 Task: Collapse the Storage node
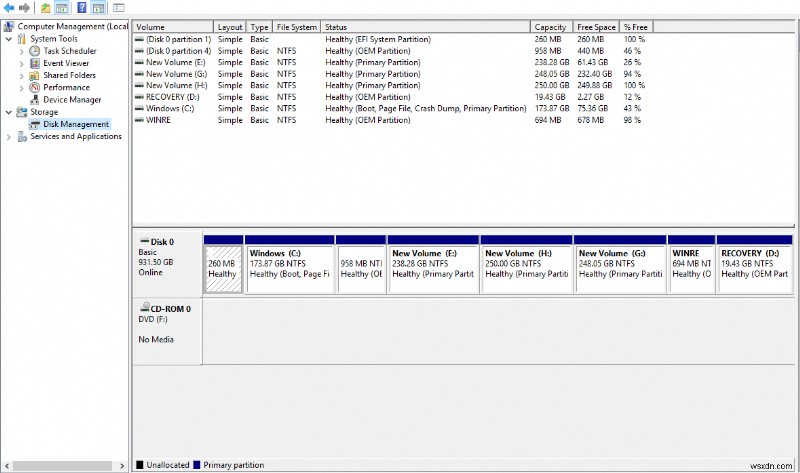coord(9,112)
